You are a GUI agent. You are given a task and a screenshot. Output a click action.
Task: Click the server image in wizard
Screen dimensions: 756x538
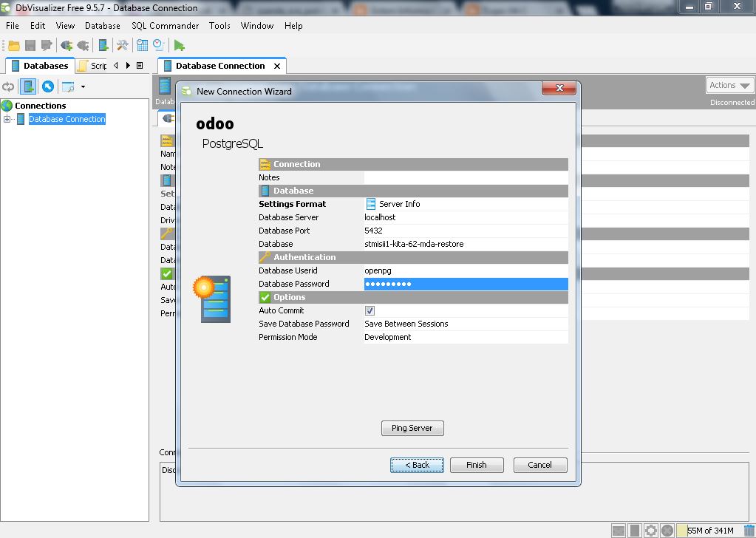[x=212, y=299]
